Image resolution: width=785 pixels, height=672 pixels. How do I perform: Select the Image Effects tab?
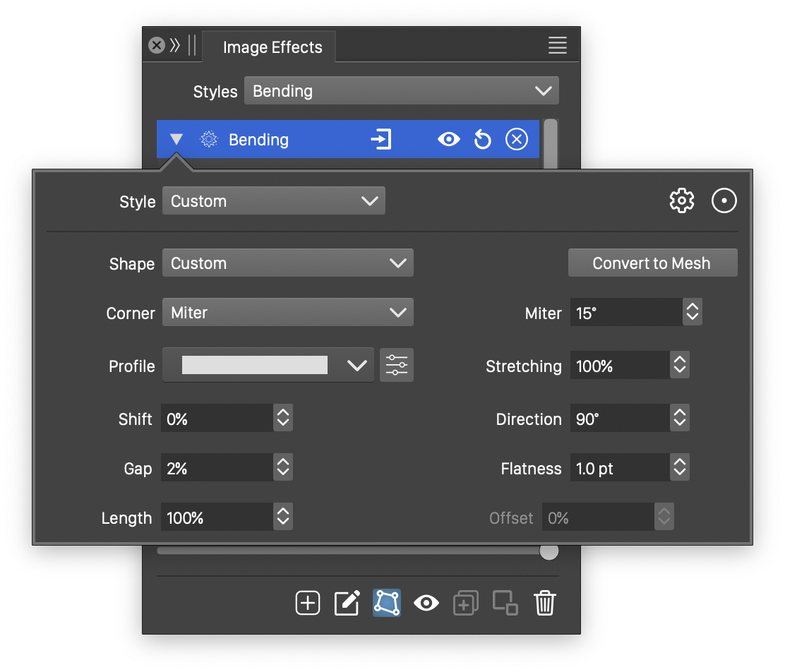(x=272, y=47)
